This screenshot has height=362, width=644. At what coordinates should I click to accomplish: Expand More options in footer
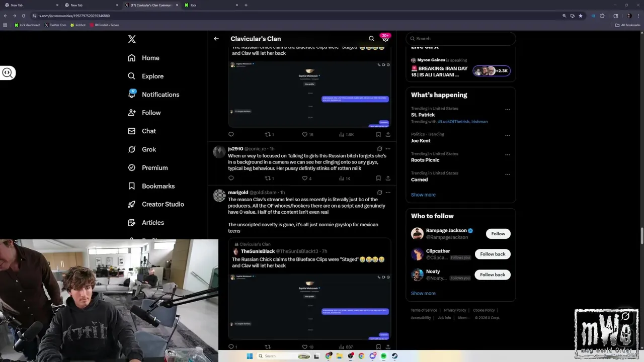click(x=464, y=318)
